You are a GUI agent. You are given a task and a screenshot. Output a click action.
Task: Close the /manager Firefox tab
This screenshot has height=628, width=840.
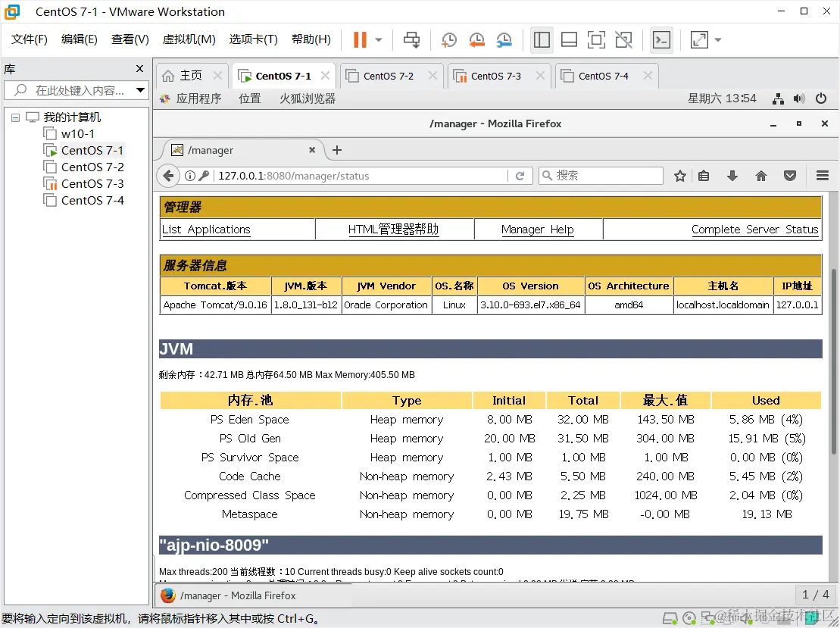312,150
